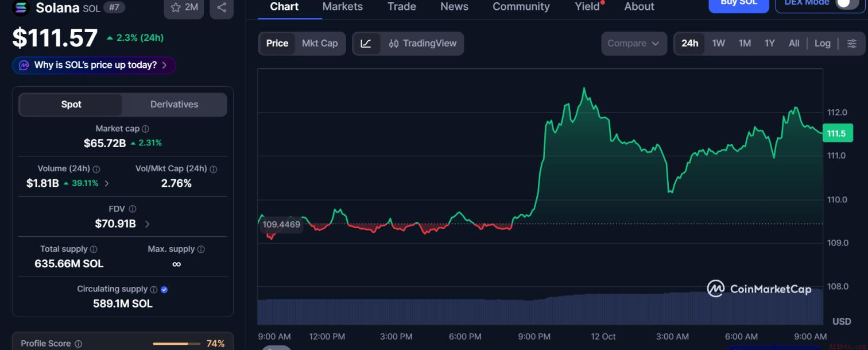868x350 pixels.
Task: Open the share icon button
Action: 222,7
